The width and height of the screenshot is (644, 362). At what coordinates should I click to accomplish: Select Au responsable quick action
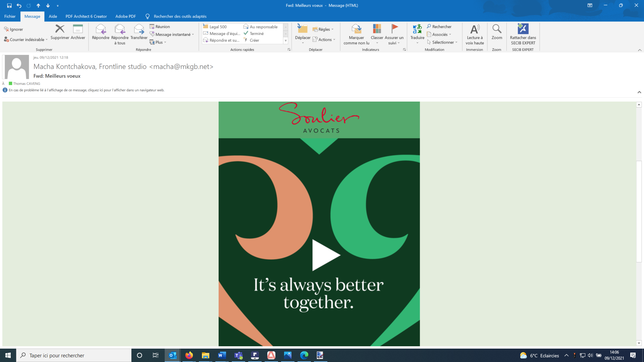point(261,27)
